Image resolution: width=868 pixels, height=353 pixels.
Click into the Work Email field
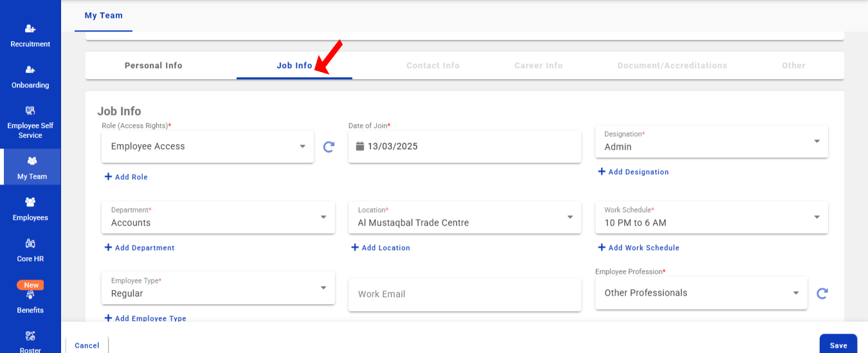point(464,294)
